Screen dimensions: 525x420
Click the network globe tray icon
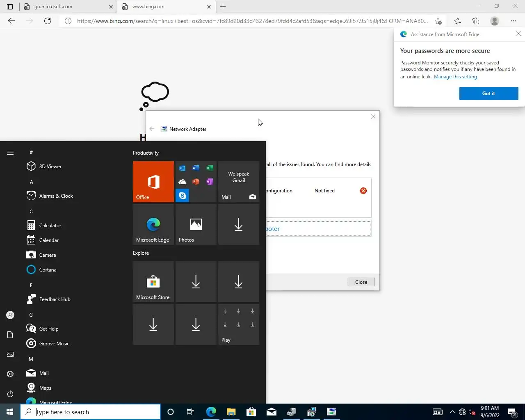click(x=462, y=412)
